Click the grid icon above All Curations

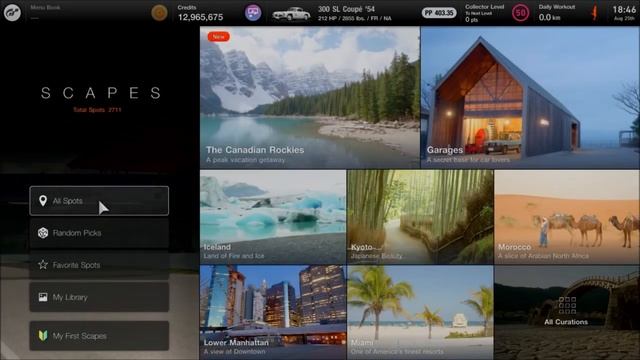(x=567, y=305)
